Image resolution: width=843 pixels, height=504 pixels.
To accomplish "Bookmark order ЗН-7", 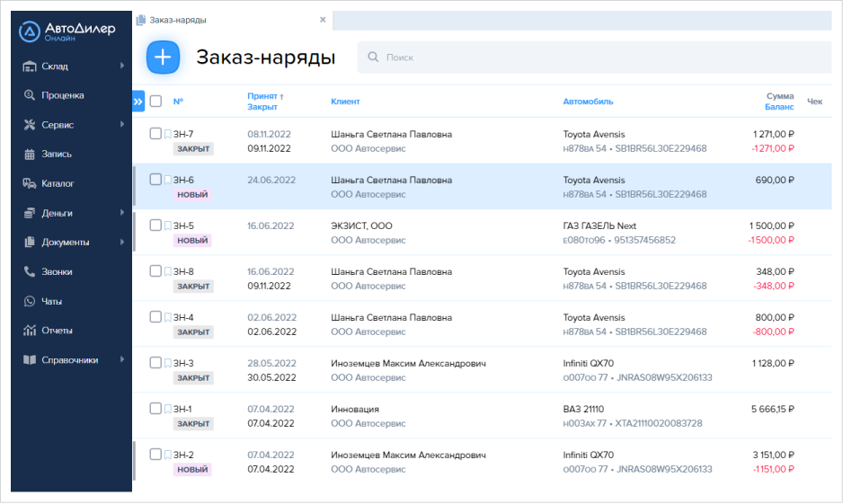I will (x=168, y=134).
